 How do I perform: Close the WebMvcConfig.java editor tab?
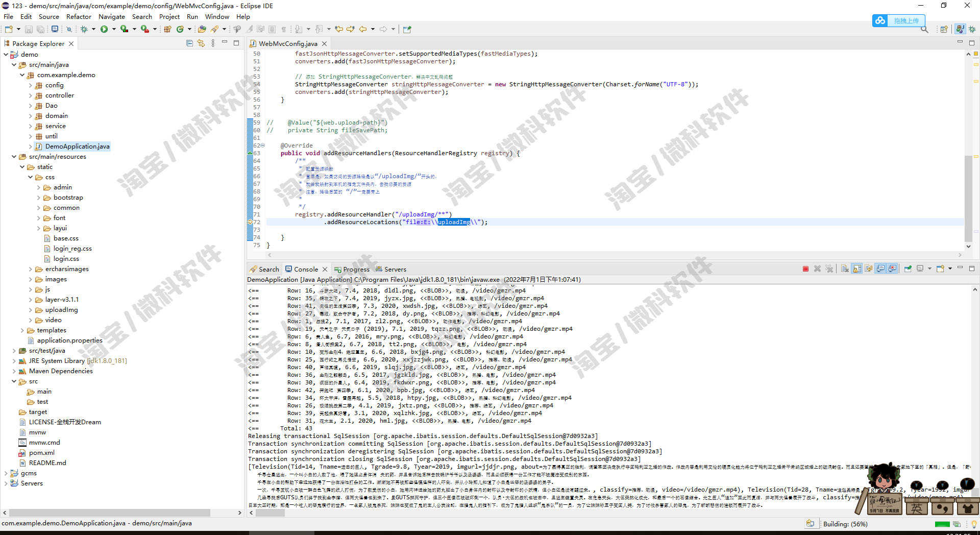(324, 43)
